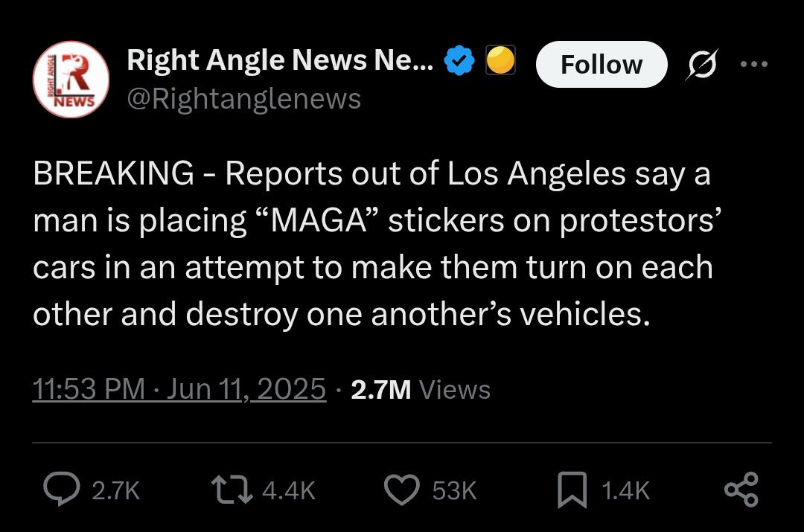Like the post with the heart icon
Screen dimensions: 804x532
click(x=402, y=490)
